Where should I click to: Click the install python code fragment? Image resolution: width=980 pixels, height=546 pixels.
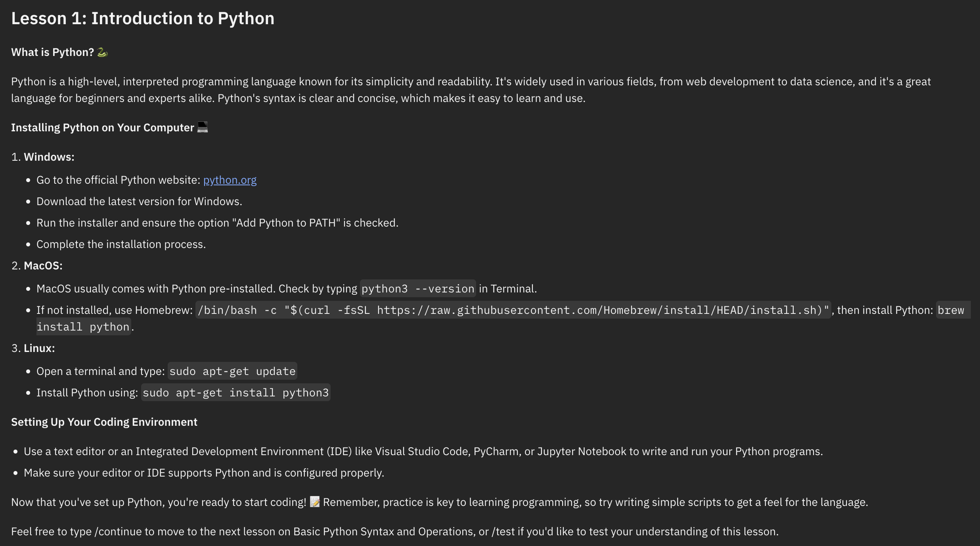coord(83,327)
